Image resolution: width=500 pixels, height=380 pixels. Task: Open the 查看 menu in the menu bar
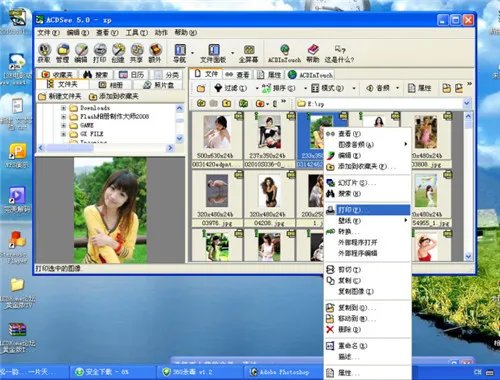pyautogui.click(x=107, y=33)
